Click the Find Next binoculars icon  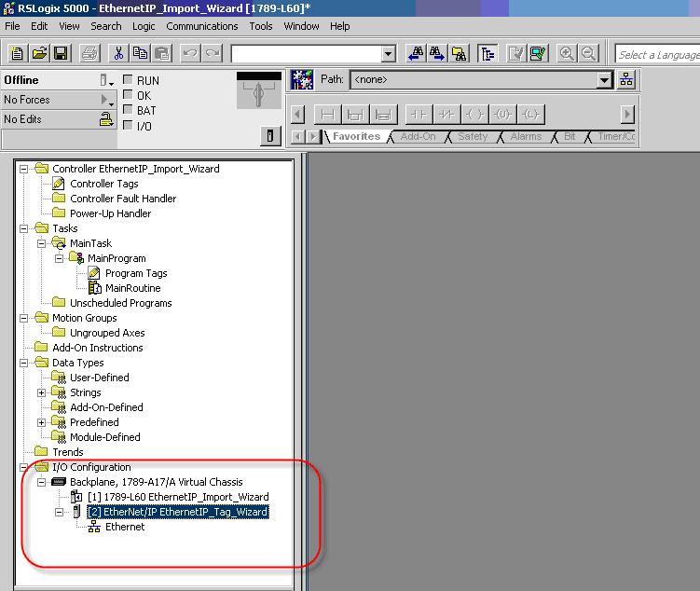coord(437,54)
